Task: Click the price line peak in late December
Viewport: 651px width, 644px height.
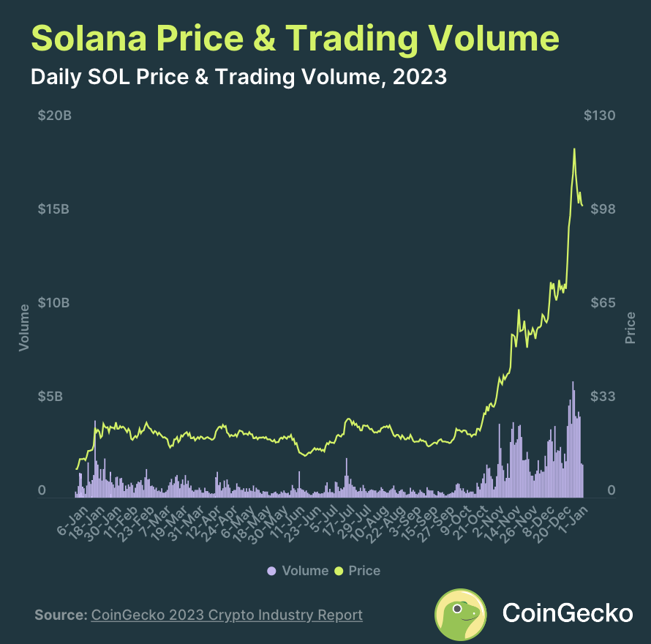Action: pos(575,149)
